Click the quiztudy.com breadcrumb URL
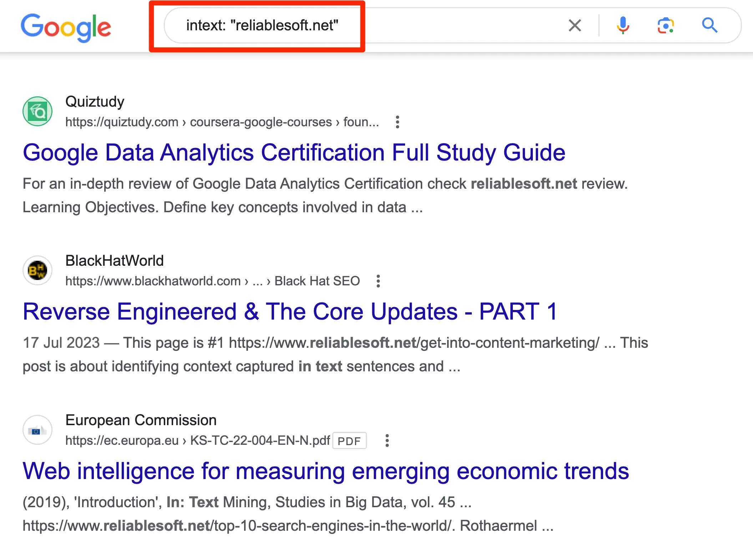This screenshot has width=753, height=560. [222, 122]
